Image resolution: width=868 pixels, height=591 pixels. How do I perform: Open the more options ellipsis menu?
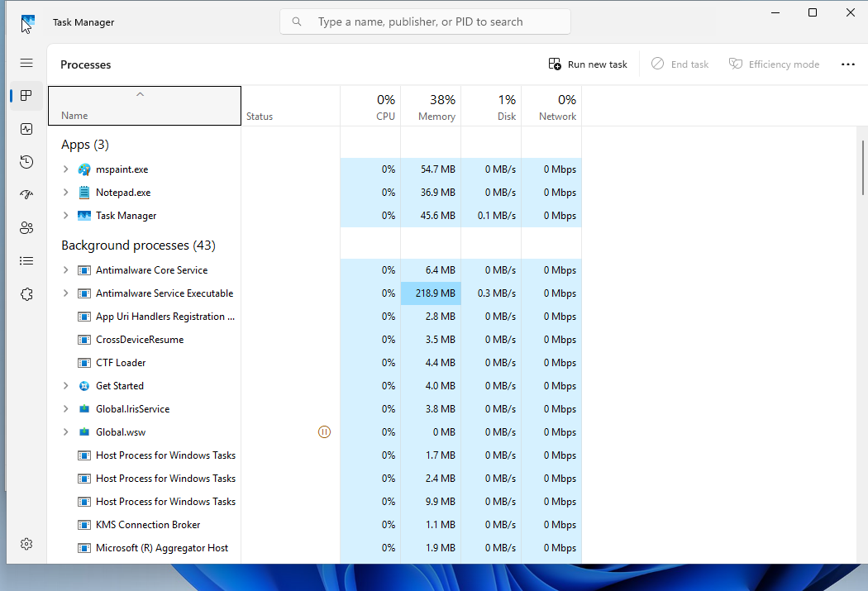[847, 64]
